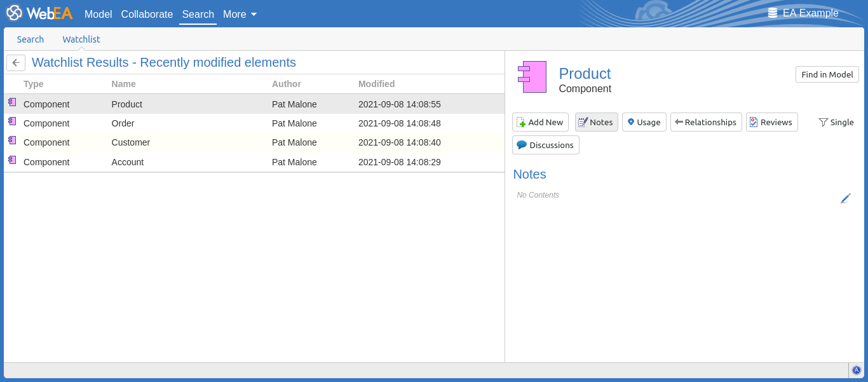
Task: Click the WebEA logo icon
Action: (14, 13)
